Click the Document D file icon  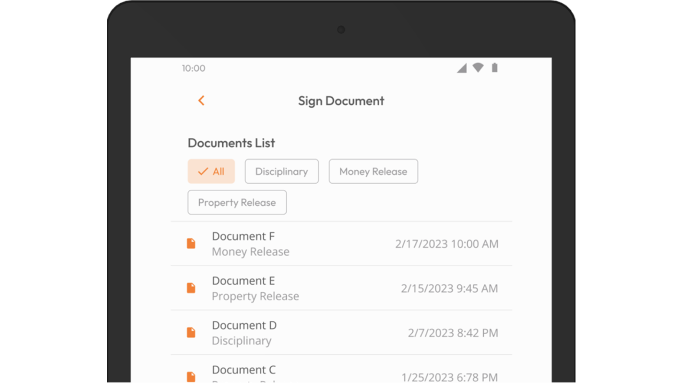click(x=191, y=333)
